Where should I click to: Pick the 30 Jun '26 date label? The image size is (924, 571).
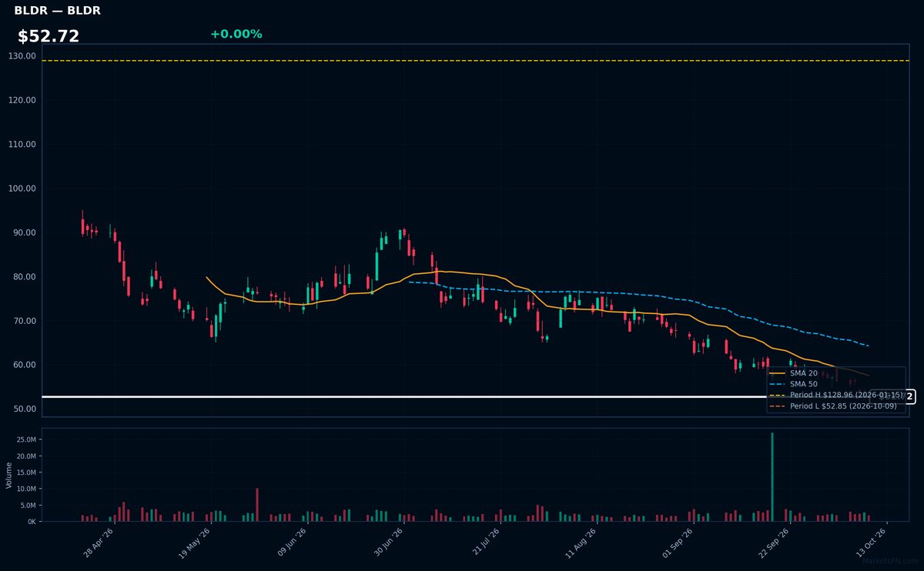point(389,543)
